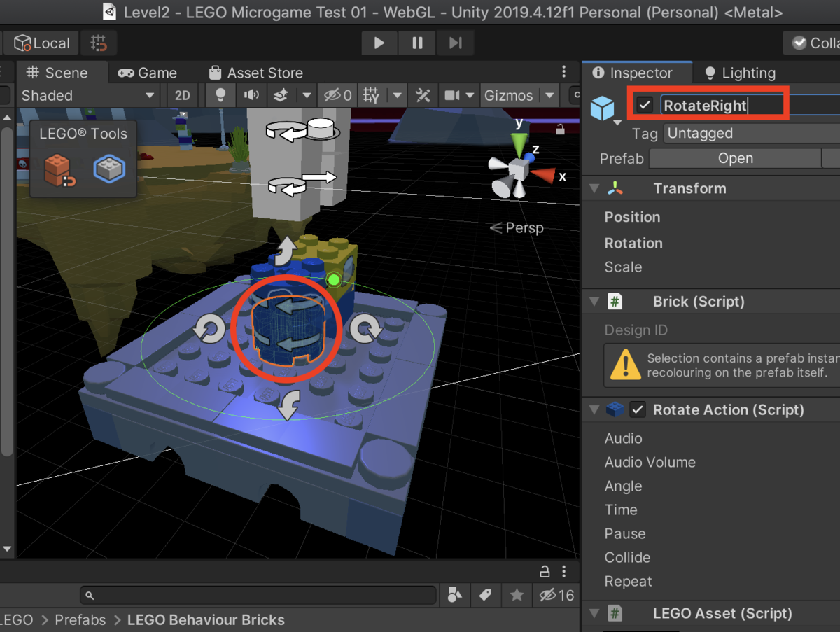Click the red X axis cone
The image size is (840, 632).
[544, 175]
